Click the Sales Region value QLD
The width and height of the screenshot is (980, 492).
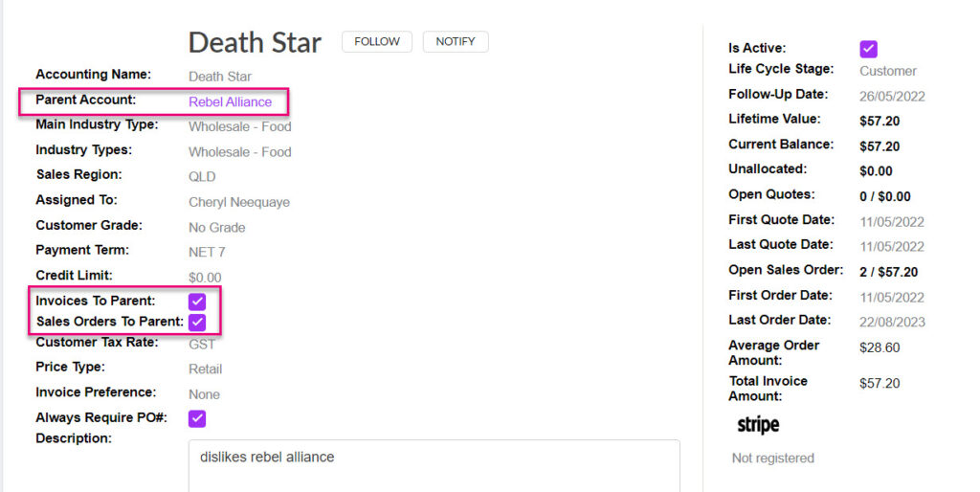[x=202, y=177]
